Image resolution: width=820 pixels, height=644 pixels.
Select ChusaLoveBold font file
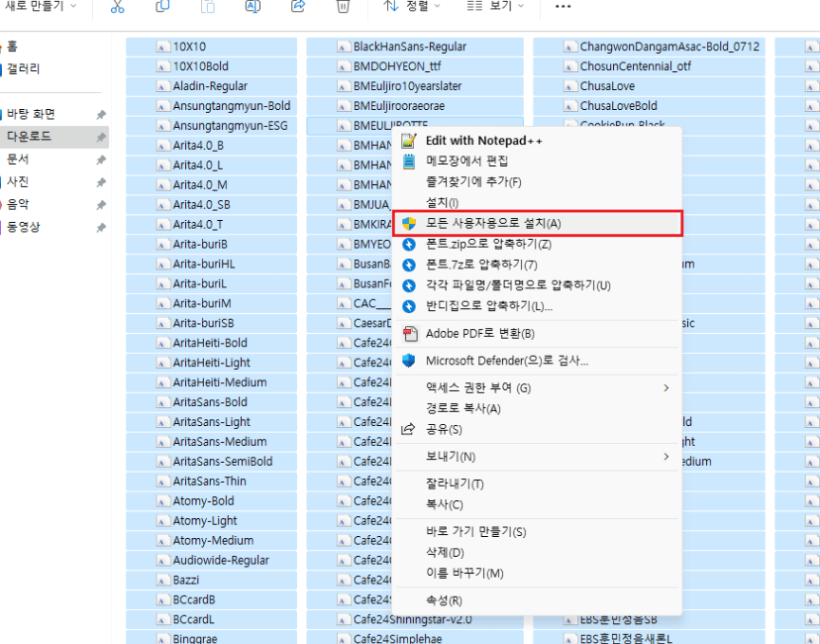pyautogui.click(x=649, y=106)
